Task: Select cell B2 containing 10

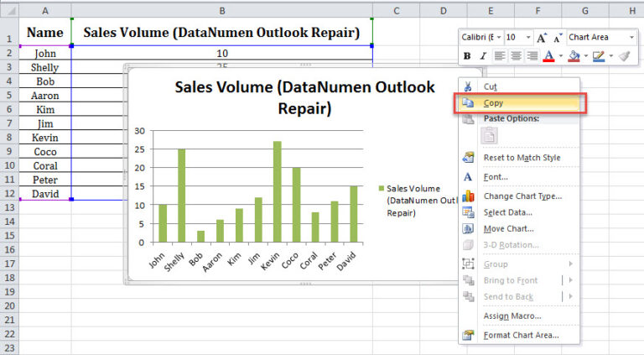Action: coord(221,53)
